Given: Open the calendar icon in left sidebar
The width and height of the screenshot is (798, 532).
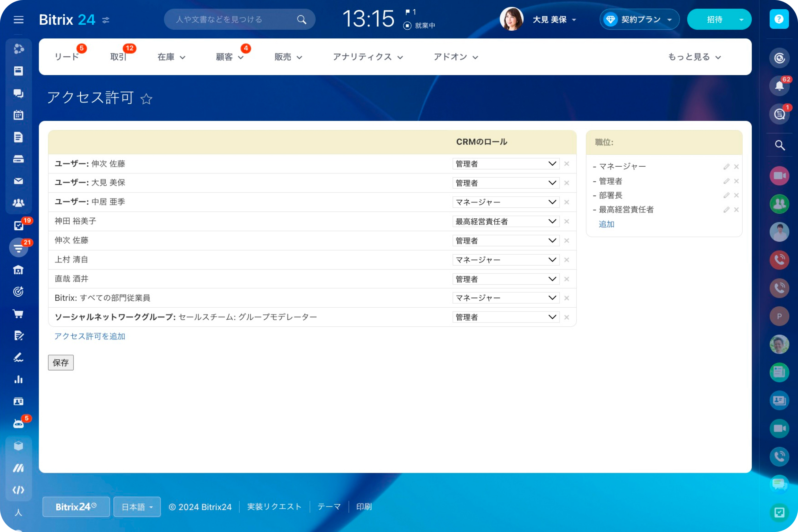Looking at the screenshot, I should click(x=18, y=115).
